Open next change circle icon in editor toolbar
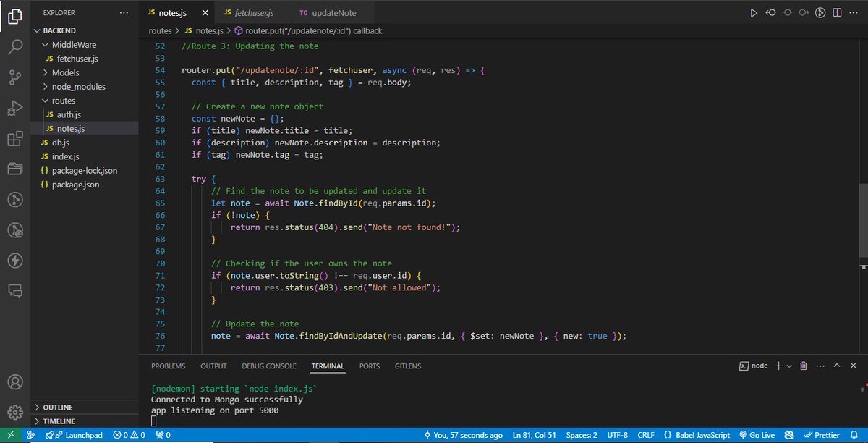 click(x=804, y=13)
